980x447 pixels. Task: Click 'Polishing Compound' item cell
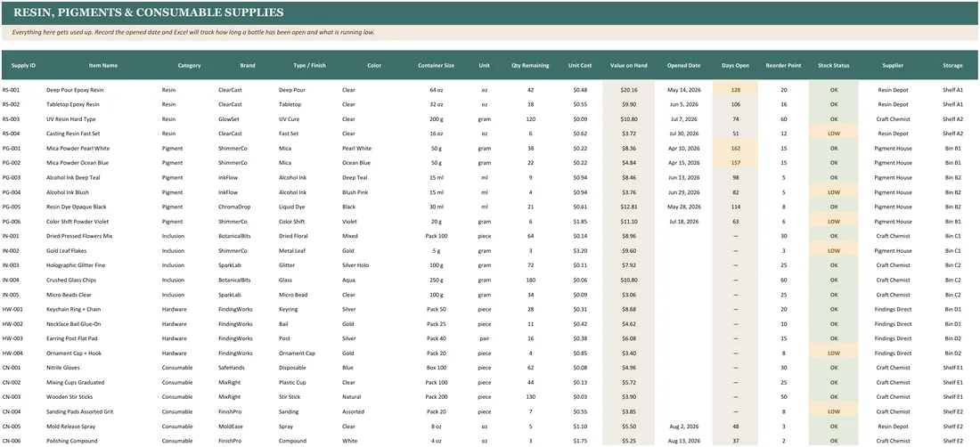[72, 441]
